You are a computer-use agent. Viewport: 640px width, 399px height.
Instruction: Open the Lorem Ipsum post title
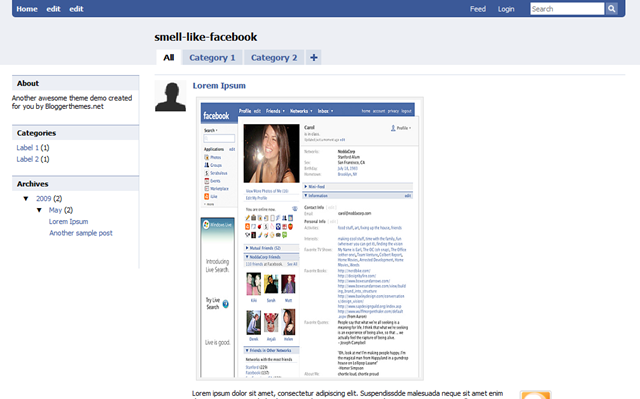pyautogui.click(x=219, y=86)
